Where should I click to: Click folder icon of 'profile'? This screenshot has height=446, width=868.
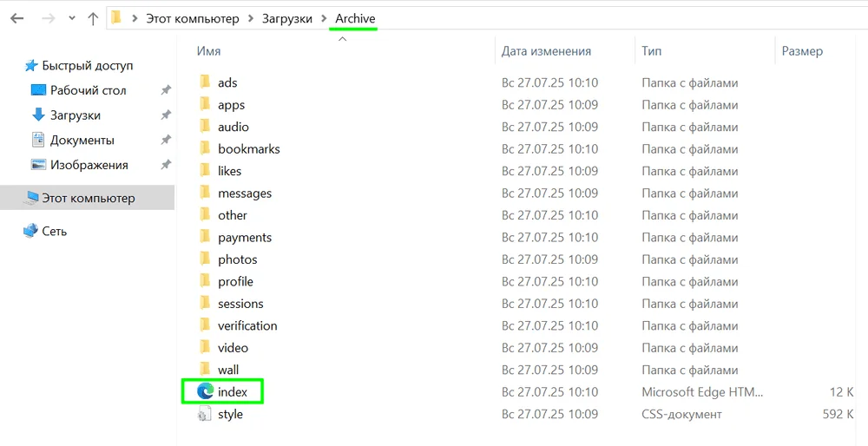(205, 281)
